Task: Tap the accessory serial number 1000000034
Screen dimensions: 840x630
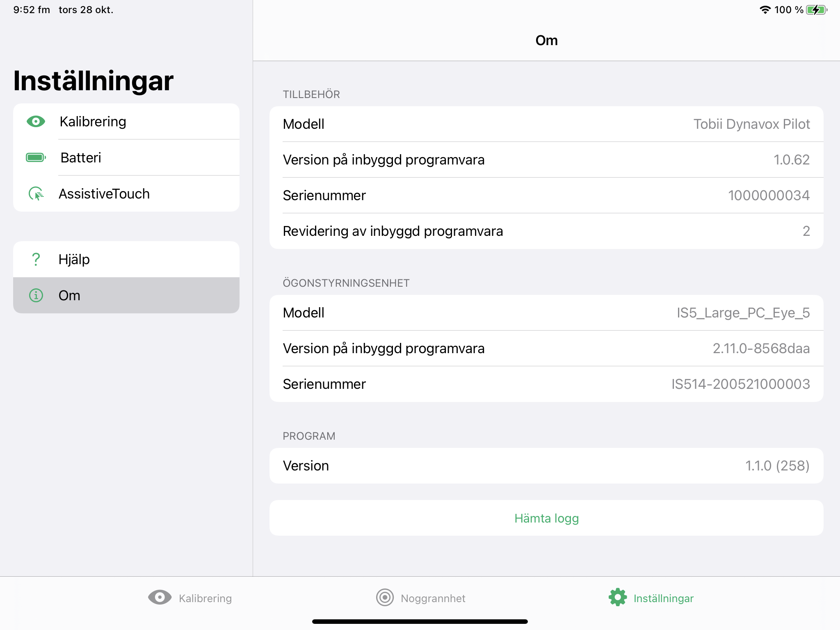Action: (768, 195)
